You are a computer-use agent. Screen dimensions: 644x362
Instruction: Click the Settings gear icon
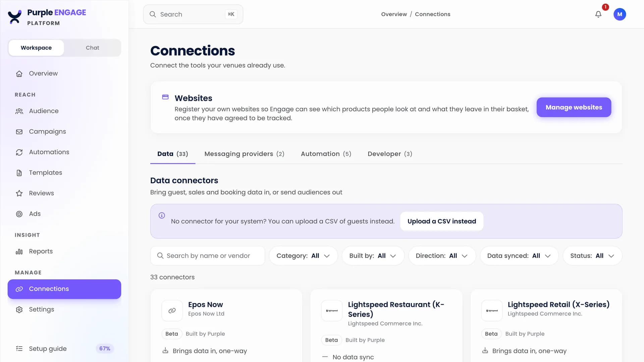point(19,309)
